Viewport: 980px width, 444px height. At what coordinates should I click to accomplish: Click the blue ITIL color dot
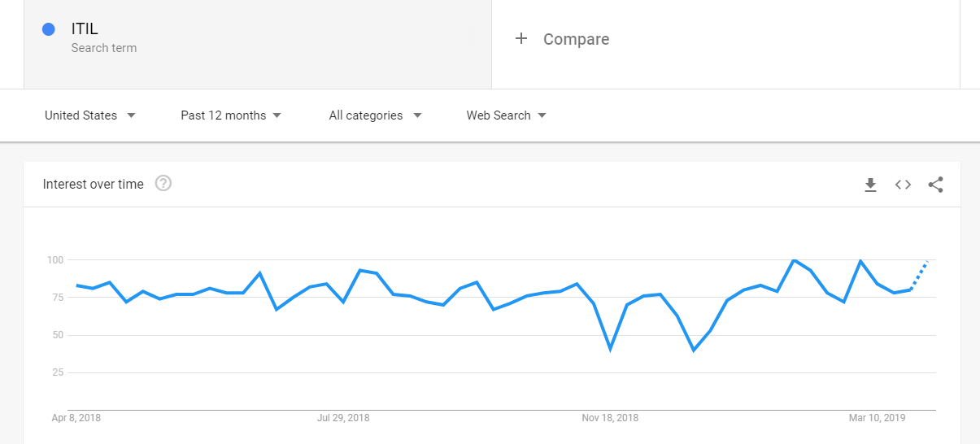48,29
